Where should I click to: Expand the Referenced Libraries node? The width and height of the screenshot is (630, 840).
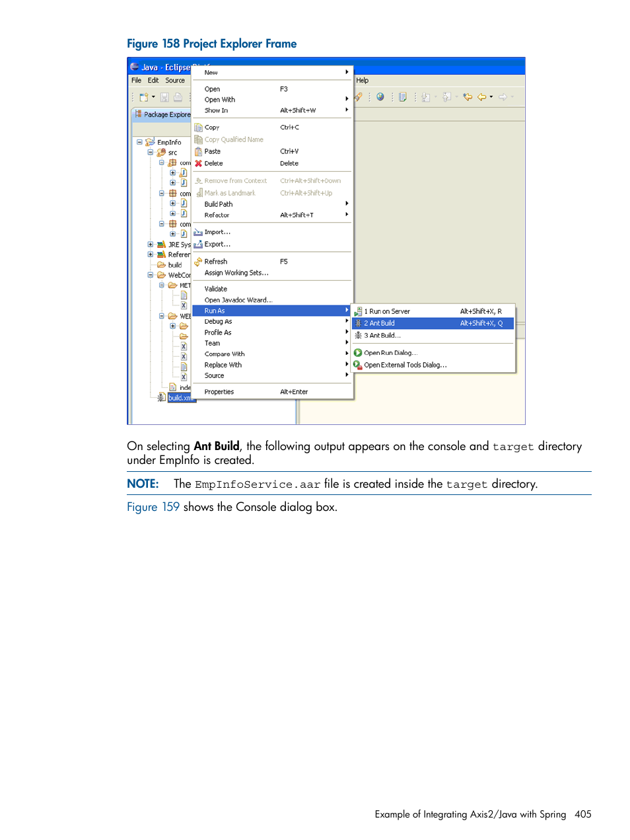[151, 254]
